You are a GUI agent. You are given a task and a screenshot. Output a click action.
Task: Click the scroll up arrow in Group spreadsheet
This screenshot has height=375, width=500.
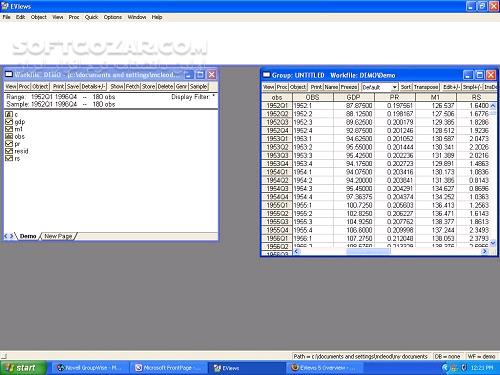(x=493, y=106)
